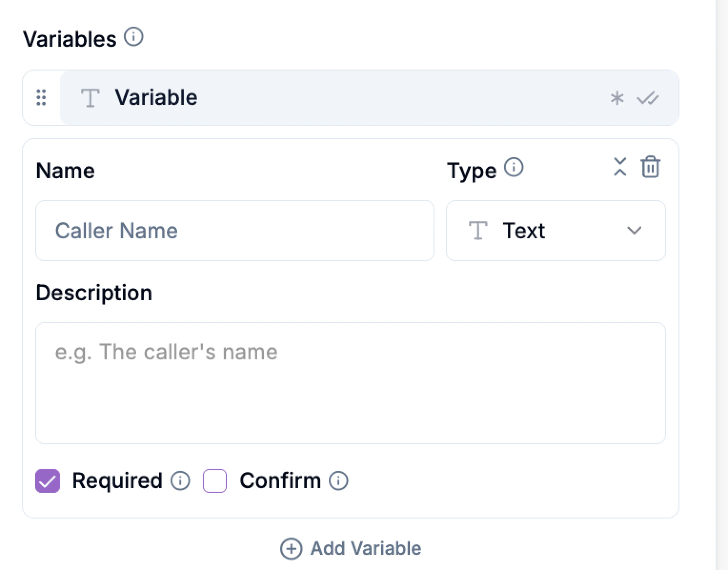The image size is (728, 570).
Task: Click the chevron arrow on the Type selector
Action: pyautogui.click(x=634, y=231)
